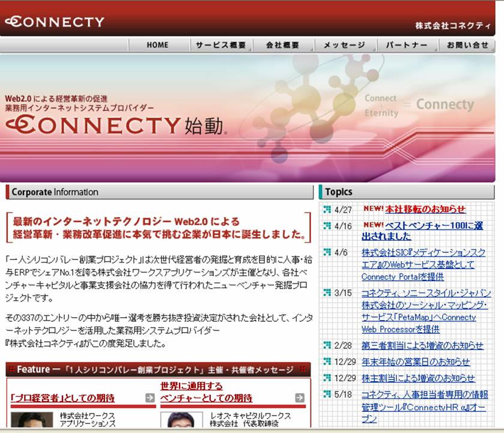Click the 株式会社コネクティ header text
The height and width of the screenshot is (433, 504).
pos(453,26)
